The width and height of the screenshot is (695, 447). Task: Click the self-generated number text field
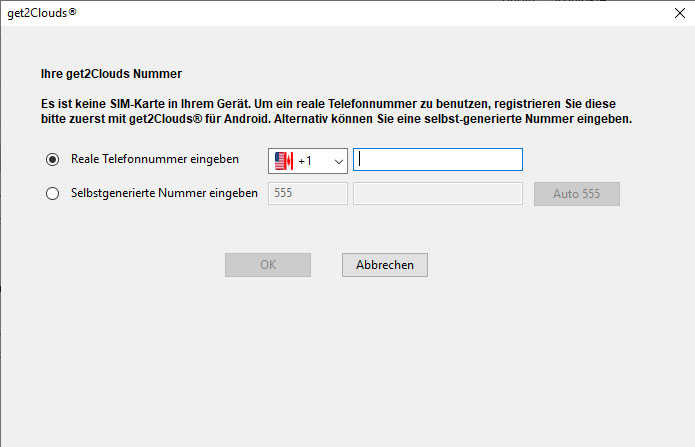tap(438, 193)
